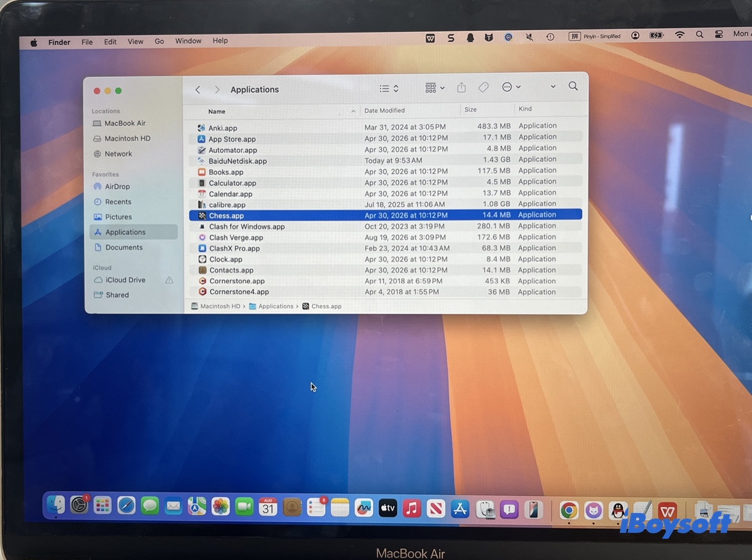
Task: Open the Wi-Fi menu bar icon
Action: tap(679, 35)
